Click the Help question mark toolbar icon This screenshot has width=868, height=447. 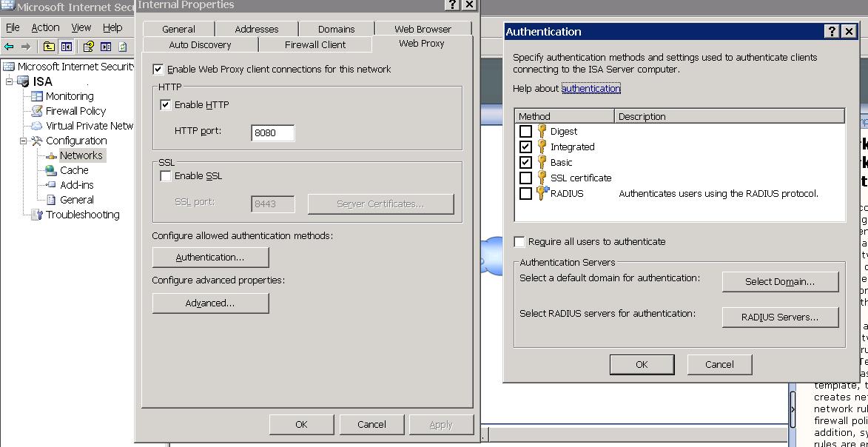tap(89, 47)
